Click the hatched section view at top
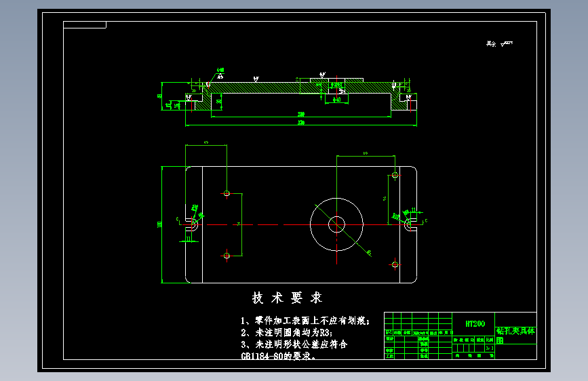Viewport: 588px width, 381px height. (x=300, y=96)
